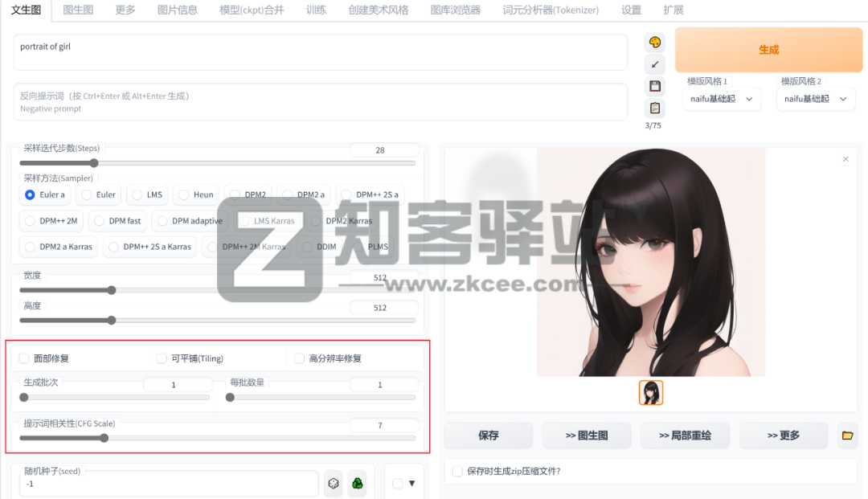Click the green recycle icon to reuse the seed
Image resolution: width=868 pixels, height=499 pixels.
coord(357,483)
